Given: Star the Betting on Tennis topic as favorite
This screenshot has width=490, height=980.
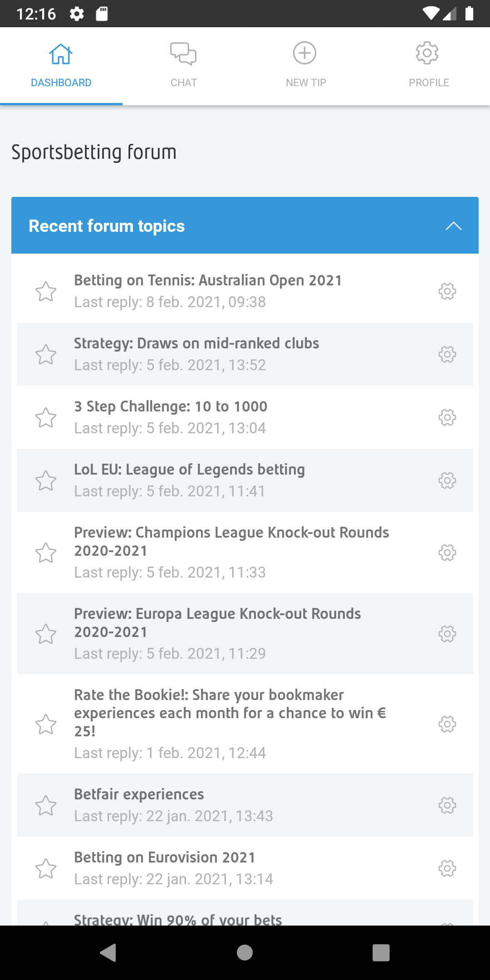Looking at the screenshot, I should click(x=46, y=291).
